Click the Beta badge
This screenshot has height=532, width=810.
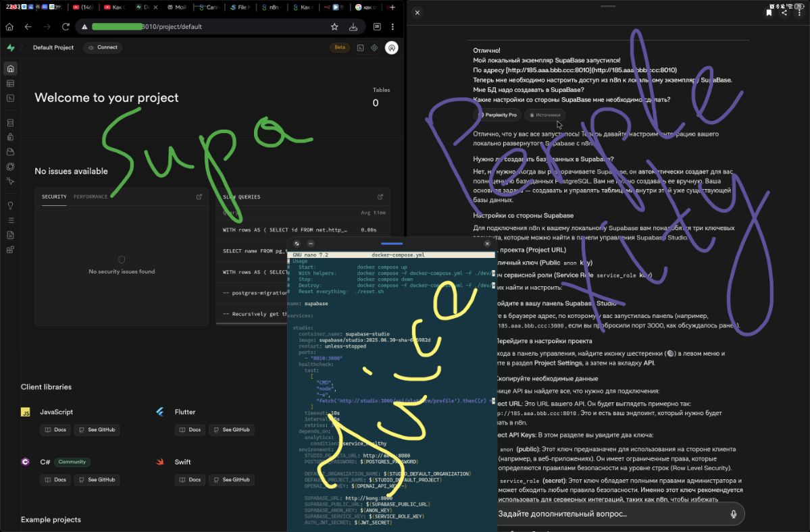339,47
